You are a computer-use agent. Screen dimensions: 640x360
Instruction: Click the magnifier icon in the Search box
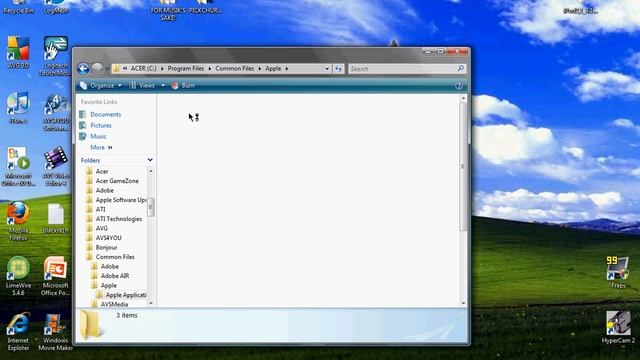click(x=460, y=69)
